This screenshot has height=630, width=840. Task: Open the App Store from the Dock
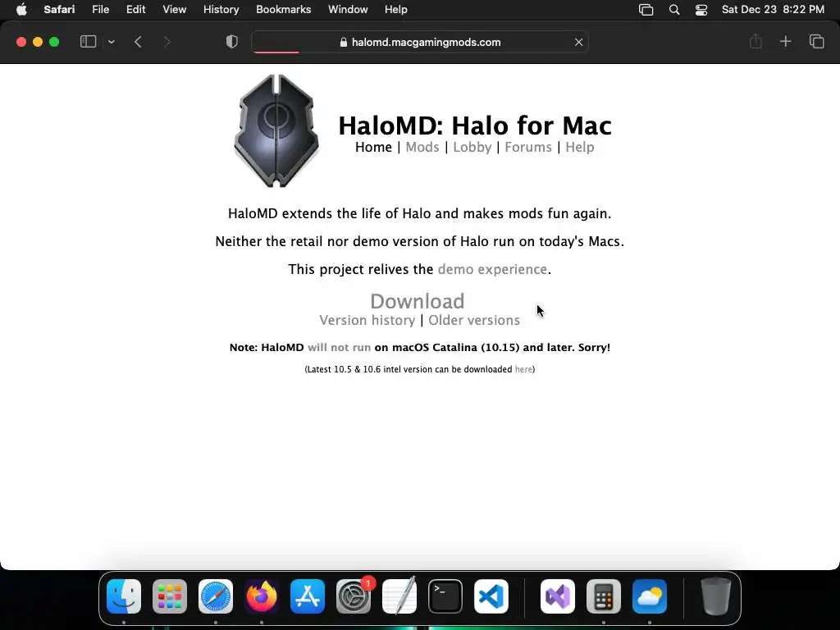308,596
